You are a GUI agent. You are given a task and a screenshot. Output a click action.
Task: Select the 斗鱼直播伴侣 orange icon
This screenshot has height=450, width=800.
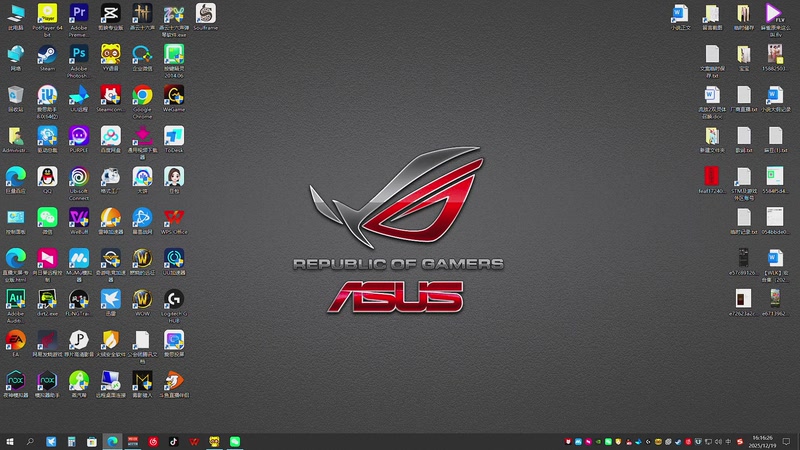pyautogui.click(x=173, y=384)
